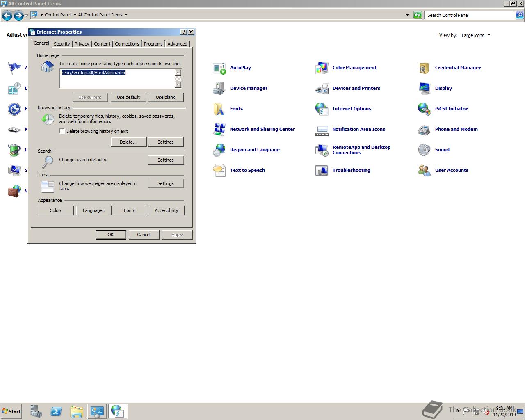Click the Search Control Panel field

(470, 15)
